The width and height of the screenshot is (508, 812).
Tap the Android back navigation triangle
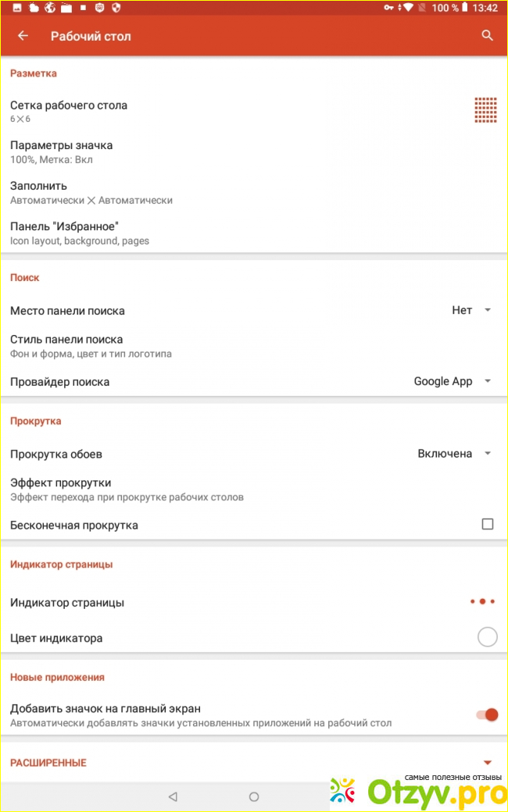pos(174,796)
